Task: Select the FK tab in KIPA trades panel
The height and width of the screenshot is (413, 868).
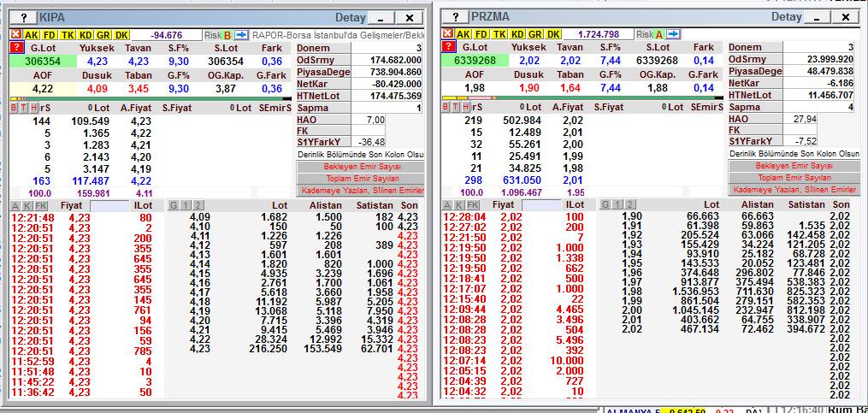Action: pos(41,205)
